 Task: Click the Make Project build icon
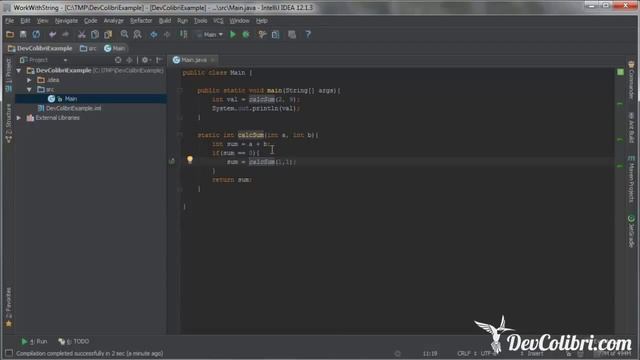point(183,35)
